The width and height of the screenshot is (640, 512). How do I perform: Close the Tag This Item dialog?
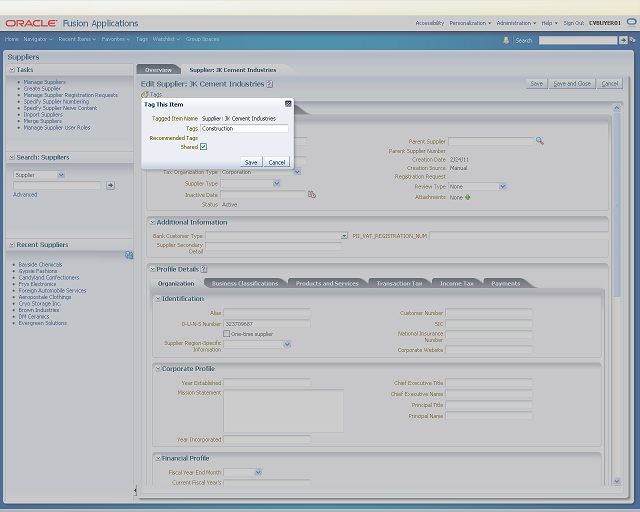[x=288, y=104]
